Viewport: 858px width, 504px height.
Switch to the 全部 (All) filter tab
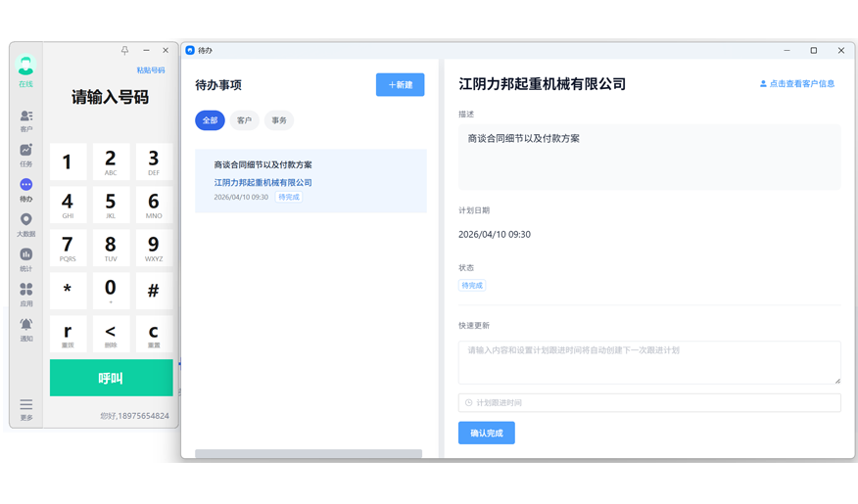pyautogui.click(x=210, y=120)
